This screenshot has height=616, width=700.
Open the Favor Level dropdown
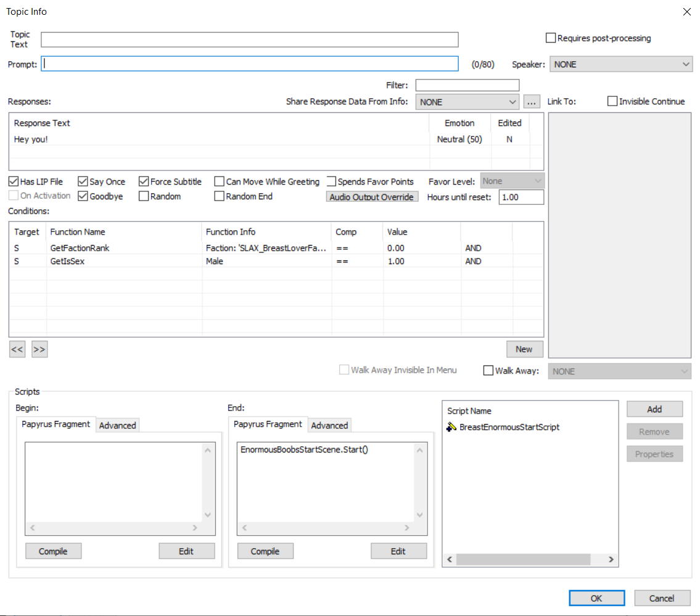pyautogui.click(x=512, y=181)
